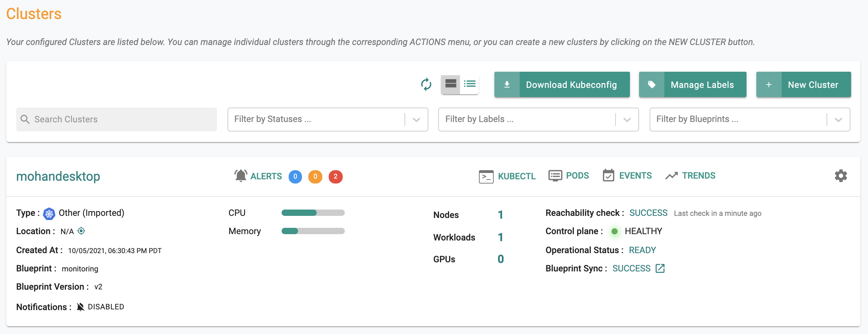The height and width of the screenshot is (334, 868).
Task: Open Blueprint Sync details external link icon
Action: pos(660,268)
